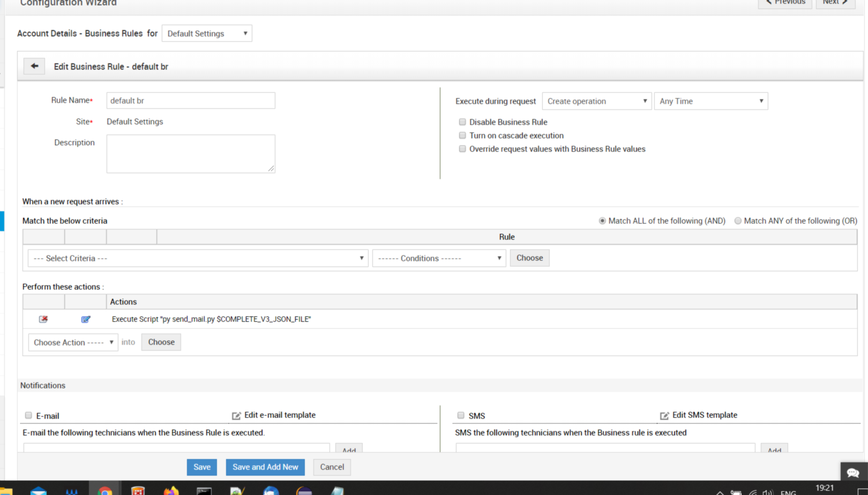Click into the Description text area
Image resolution: width=868 pixels, height=495 pixels.
click(191, 153)
